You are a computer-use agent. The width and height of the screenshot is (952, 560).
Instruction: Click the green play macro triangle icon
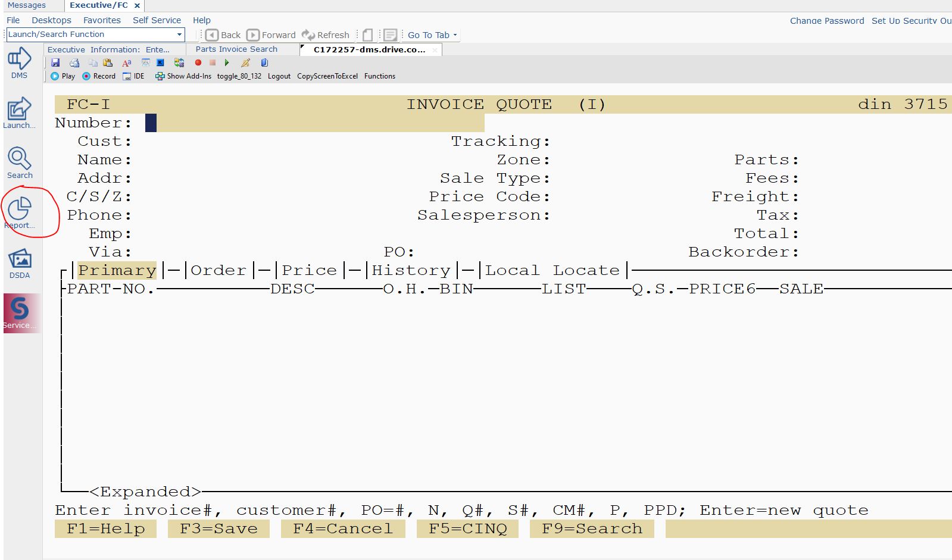point(227,62)
